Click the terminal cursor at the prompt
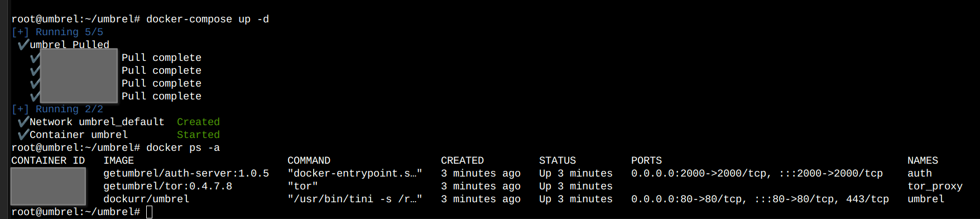The height and width of the screenshot is (219, 980). (x=149, y=212)
